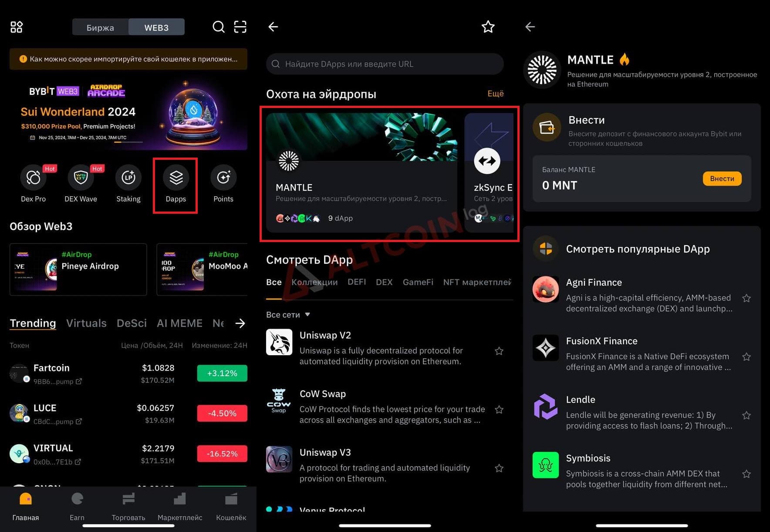Open Staking shortcut icon
Image resolution: width=770 pixels, height=532 pixels.
click(128, 178)
